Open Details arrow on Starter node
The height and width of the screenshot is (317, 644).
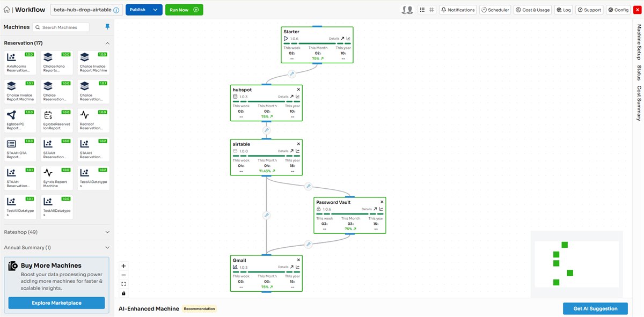pos(342,39)
